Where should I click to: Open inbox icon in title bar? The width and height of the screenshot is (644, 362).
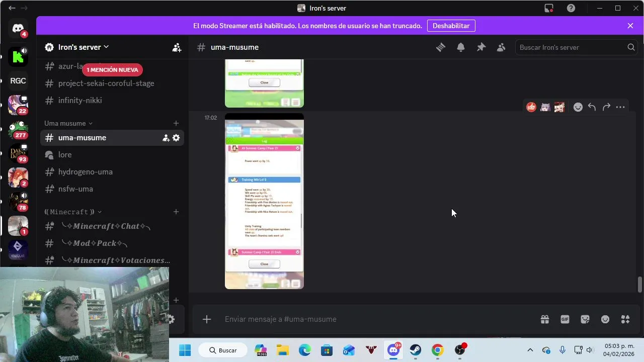pos(549,8)
